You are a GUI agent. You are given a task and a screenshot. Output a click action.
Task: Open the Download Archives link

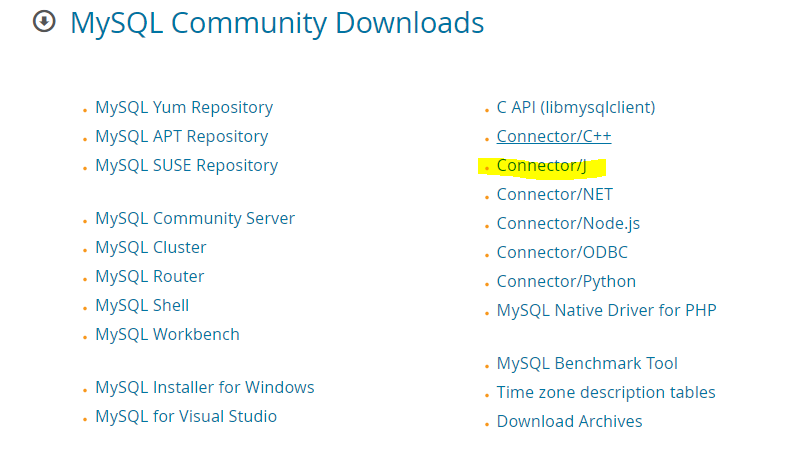[x=569, y=421]
